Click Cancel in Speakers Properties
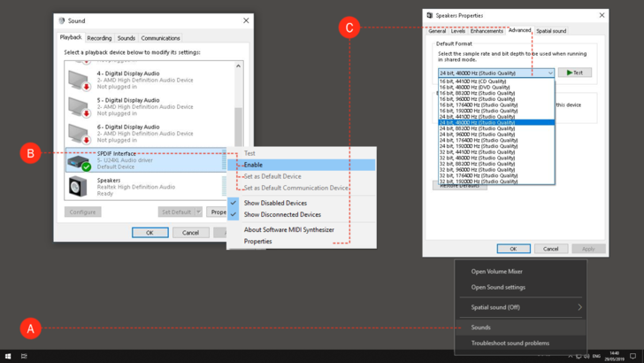 (551, 249)
